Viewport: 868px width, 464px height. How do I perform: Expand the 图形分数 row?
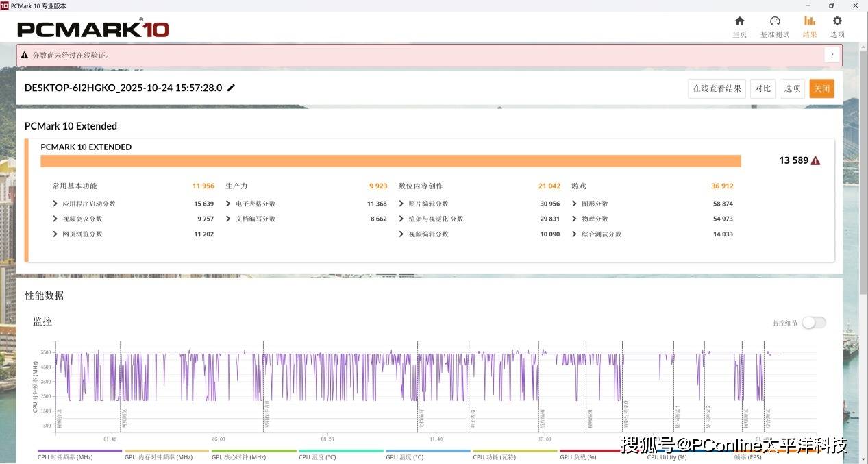point(575,204)
